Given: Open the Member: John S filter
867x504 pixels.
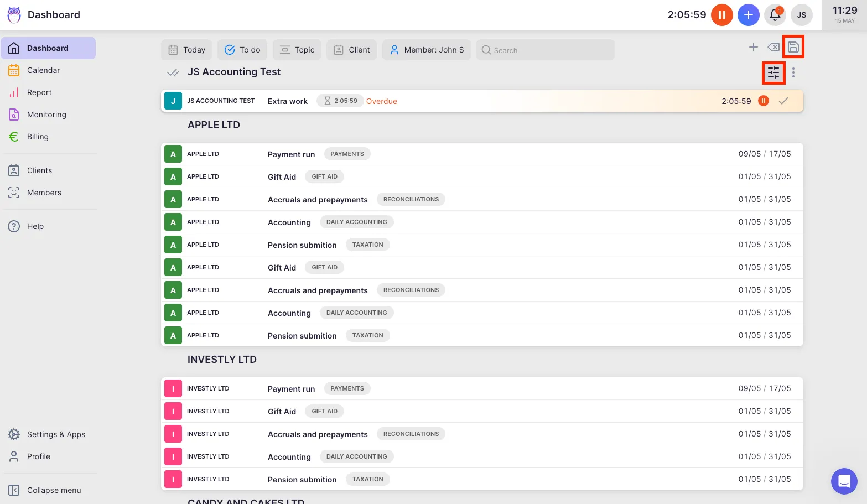Looking at the screenshot, I should 426,50.
